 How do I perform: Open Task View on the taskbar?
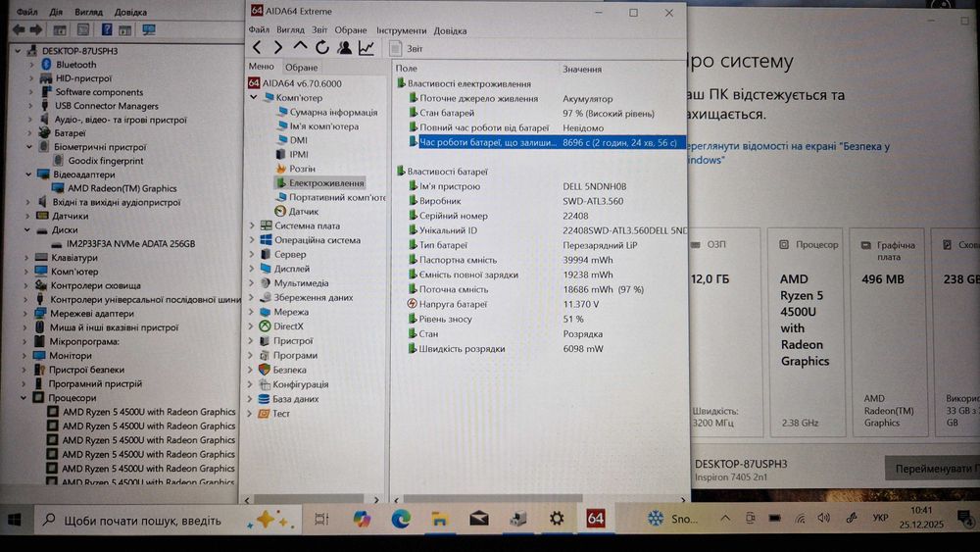coord(321,519)
